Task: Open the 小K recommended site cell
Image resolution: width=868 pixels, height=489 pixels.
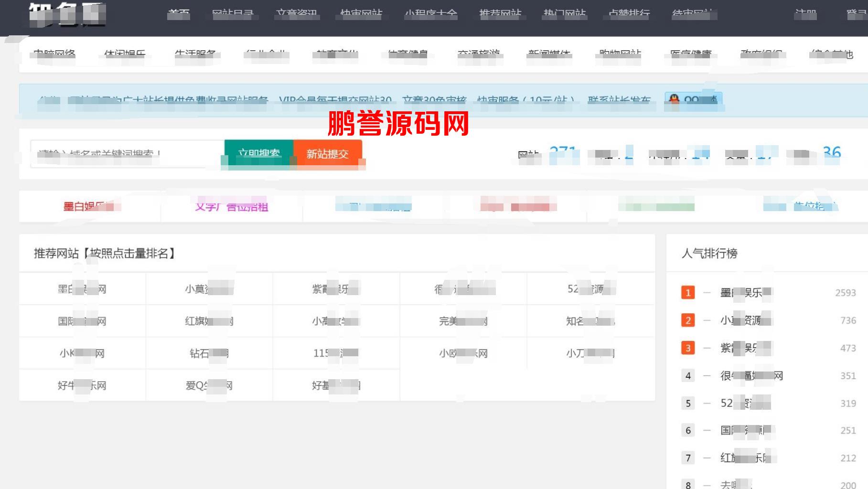Action: [x=82, y=353]
